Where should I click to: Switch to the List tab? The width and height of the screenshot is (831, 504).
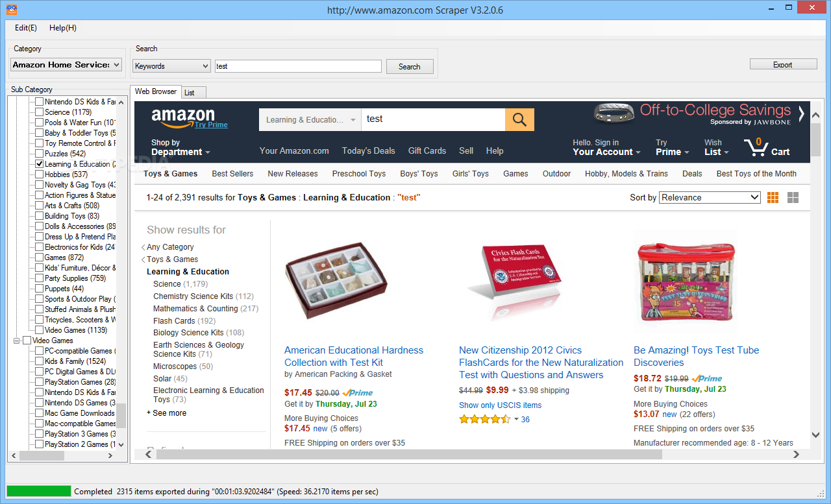(190, 93)
